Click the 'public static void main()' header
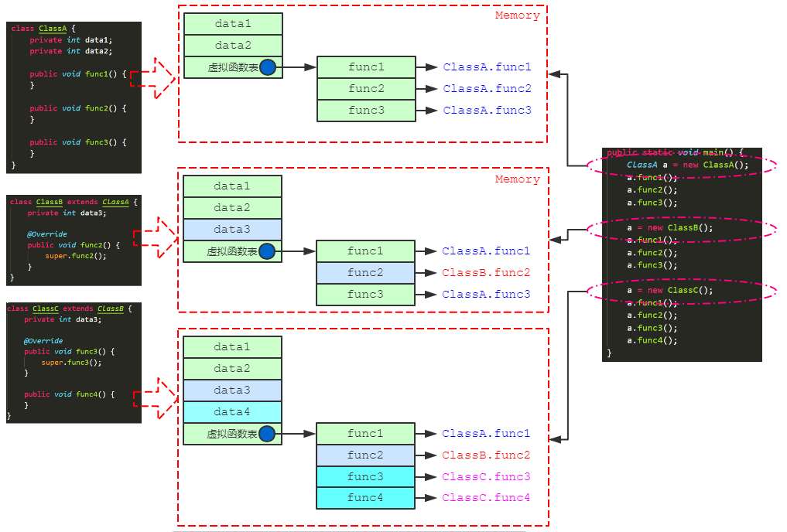Screen dimensions: 787x532 pos(675,152)
